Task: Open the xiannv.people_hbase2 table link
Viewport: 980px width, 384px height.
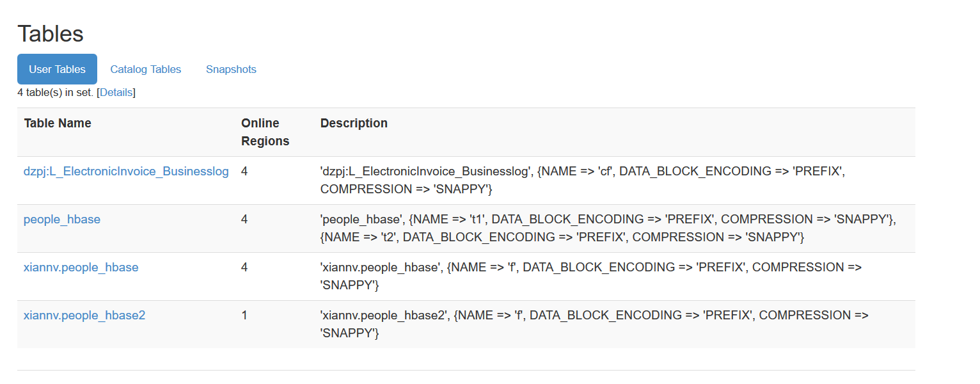Action: coord(84,316)
